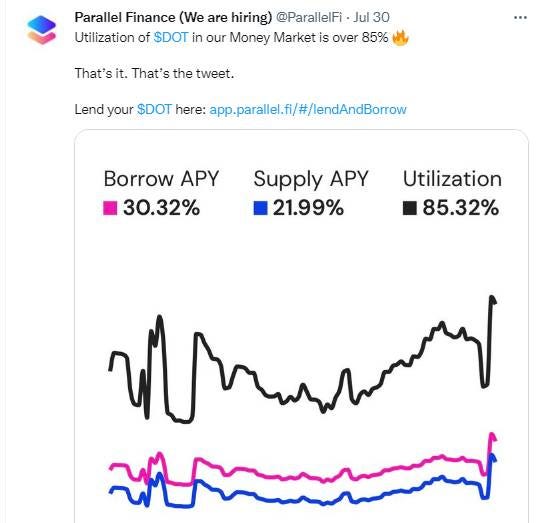
Task: Click the $DOT cashtag after 'Lend your'
Action: (154, 110)
